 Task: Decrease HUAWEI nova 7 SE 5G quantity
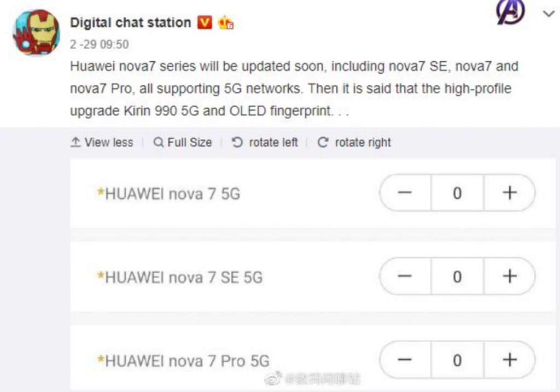pyautogui.click(x=405, y=276)
